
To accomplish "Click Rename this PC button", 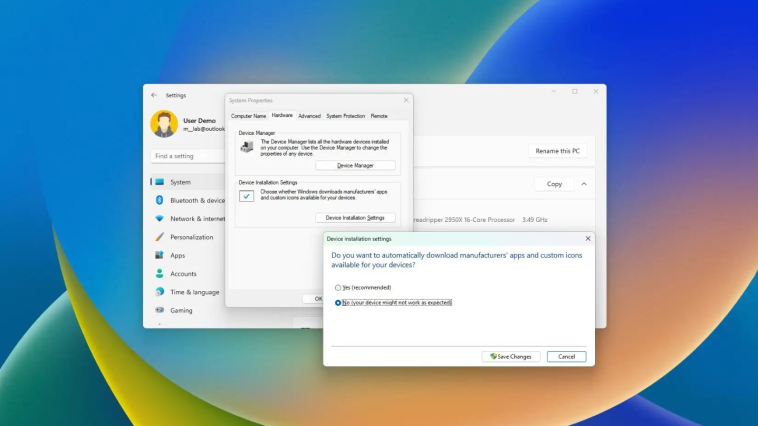I will (557, 151).
